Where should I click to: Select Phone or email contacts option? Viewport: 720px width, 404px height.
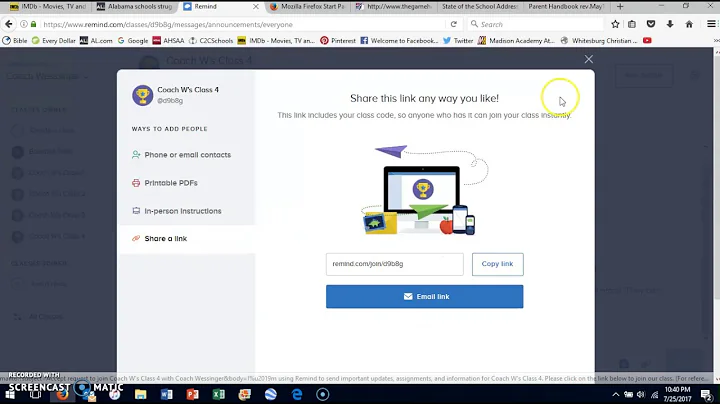181,155
